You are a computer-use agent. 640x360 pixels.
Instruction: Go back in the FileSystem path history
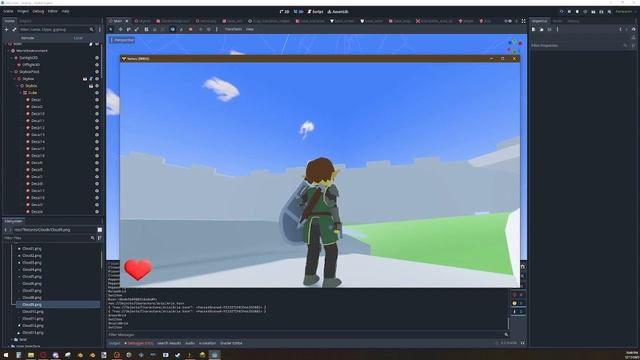(5, 230)
